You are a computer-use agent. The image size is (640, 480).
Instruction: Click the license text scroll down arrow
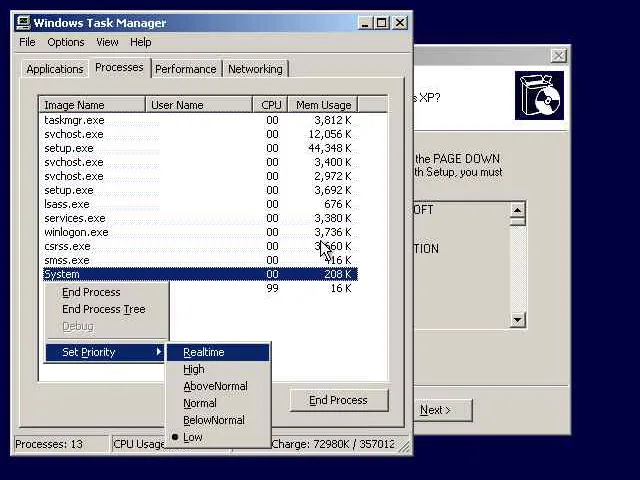(517, 320)
